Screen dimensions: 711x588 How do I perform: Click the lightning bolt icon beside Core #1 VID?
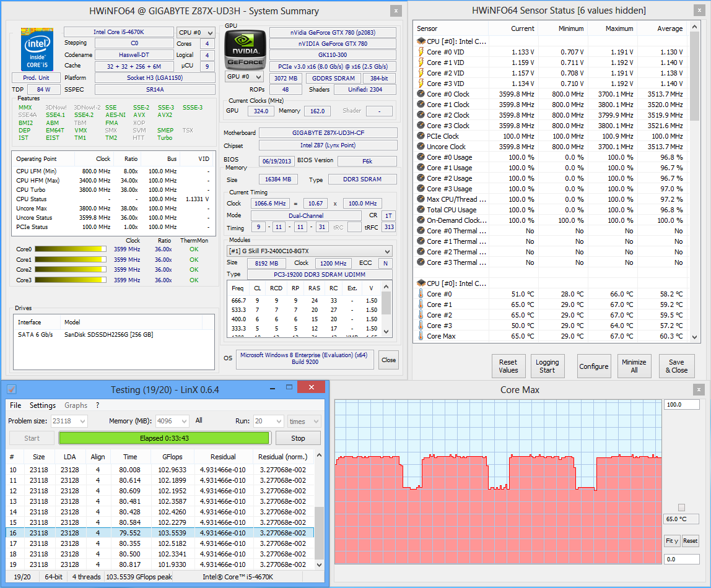point(421,62)
